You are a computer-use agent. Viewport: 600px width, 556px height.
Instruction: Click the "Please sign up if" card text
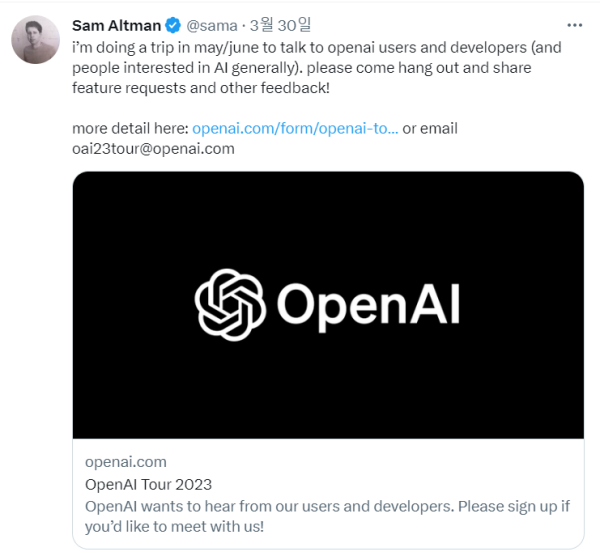[514, 506]
